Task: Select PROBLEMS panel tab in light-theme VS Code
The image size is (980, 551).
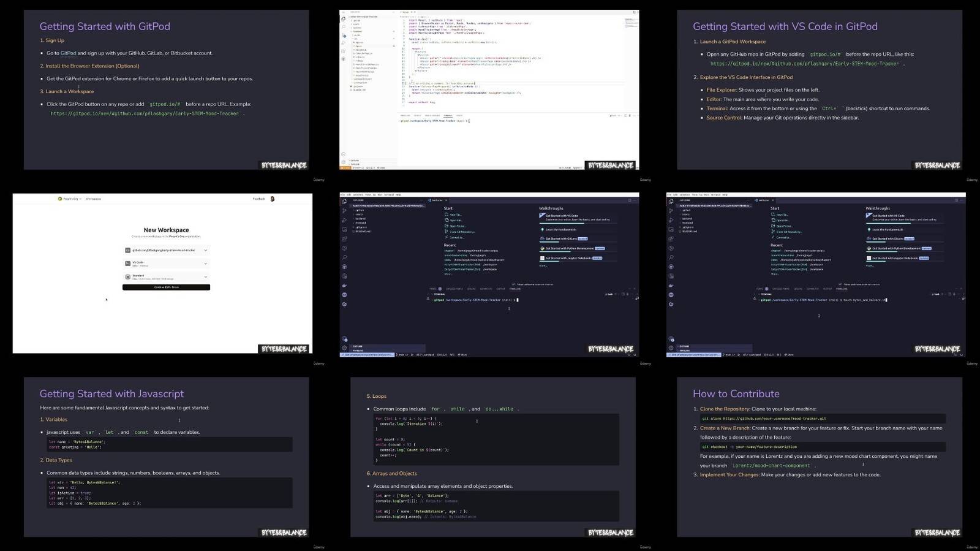Action: coord(405,115)
